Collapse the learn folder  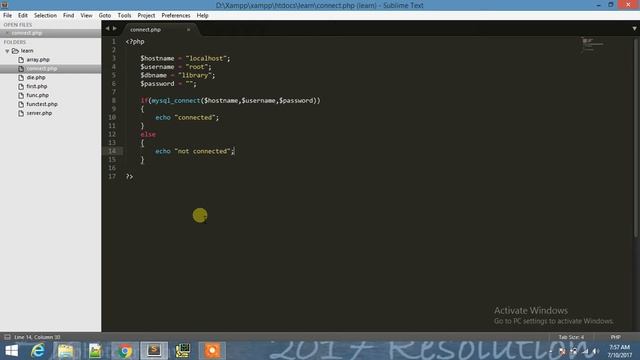tap(7, 51)
